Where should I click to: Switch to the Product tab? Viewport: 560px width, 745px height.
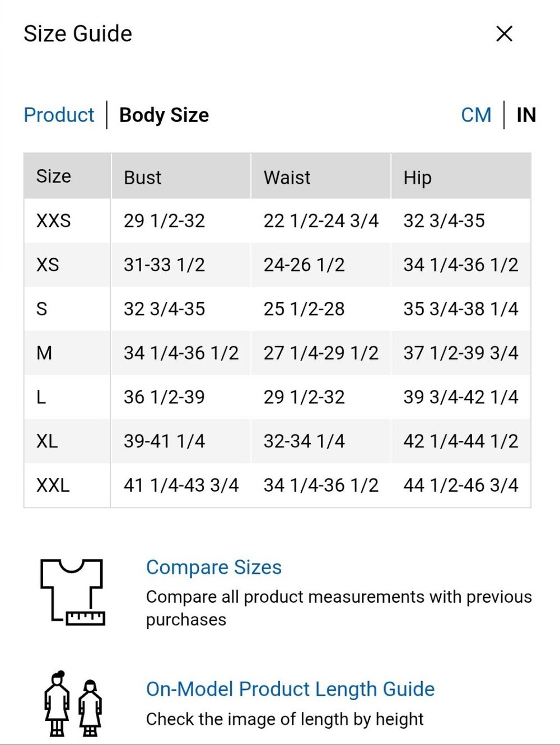[59, 115]
